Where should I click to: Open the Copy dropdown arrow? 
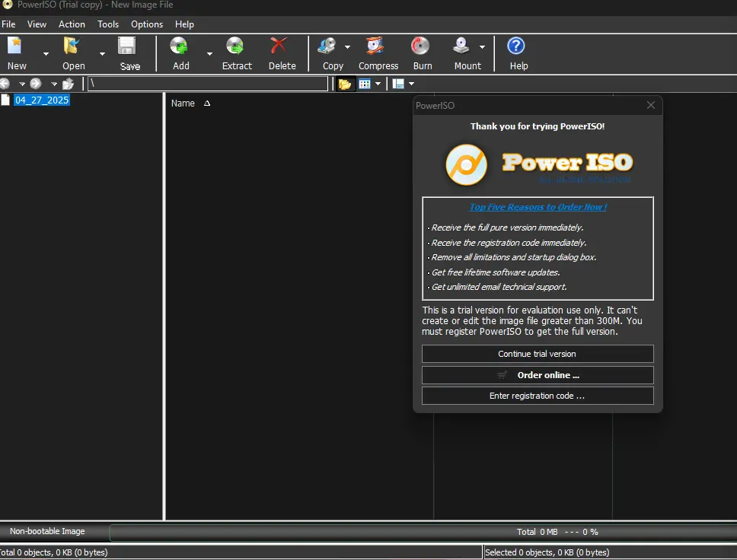coord(347,47)
